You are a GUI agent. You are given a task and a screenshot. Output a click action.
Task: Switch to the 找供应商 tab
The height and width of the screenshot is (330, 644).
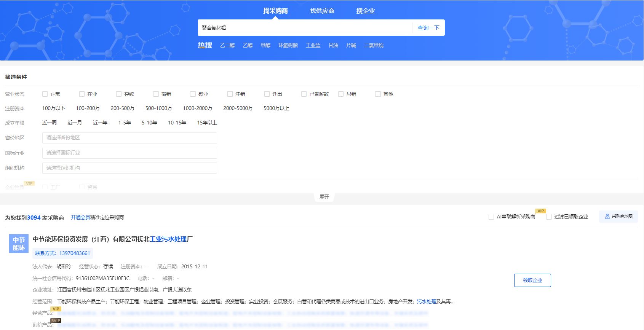click(x=322, y=11)
